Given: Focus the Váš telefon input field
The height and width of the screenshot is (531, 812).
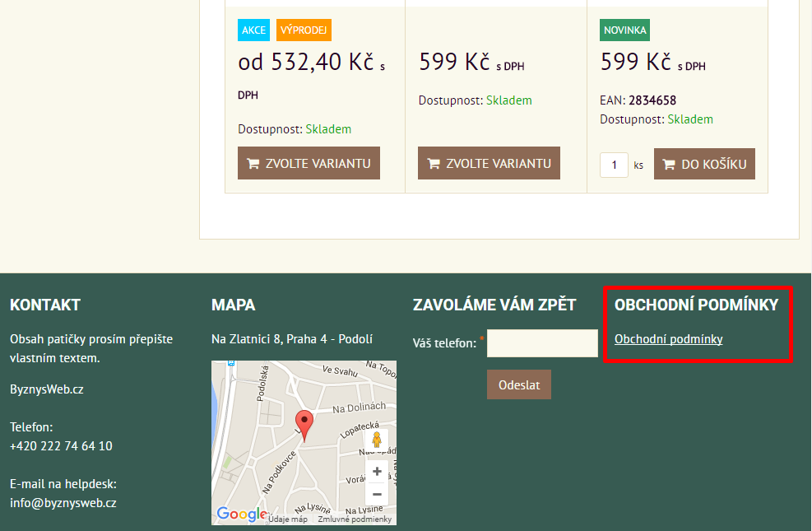Looking at the screenshot, I should point(542,343).
